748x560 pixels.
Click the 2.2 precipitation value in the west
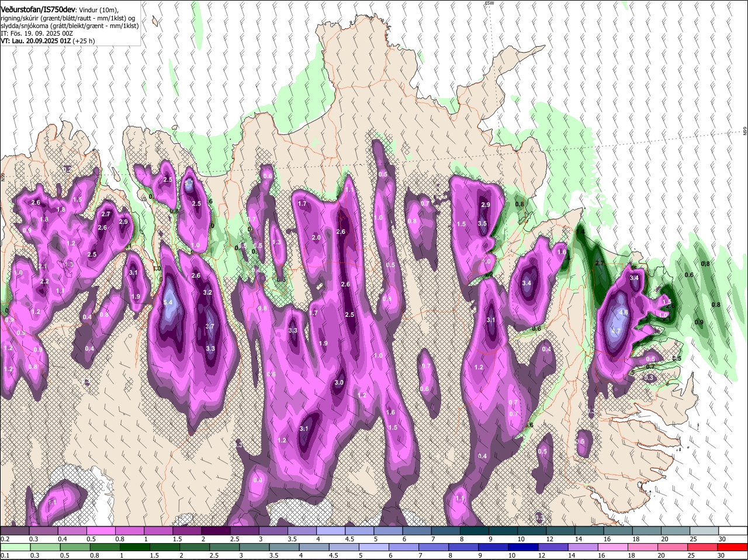44,281
